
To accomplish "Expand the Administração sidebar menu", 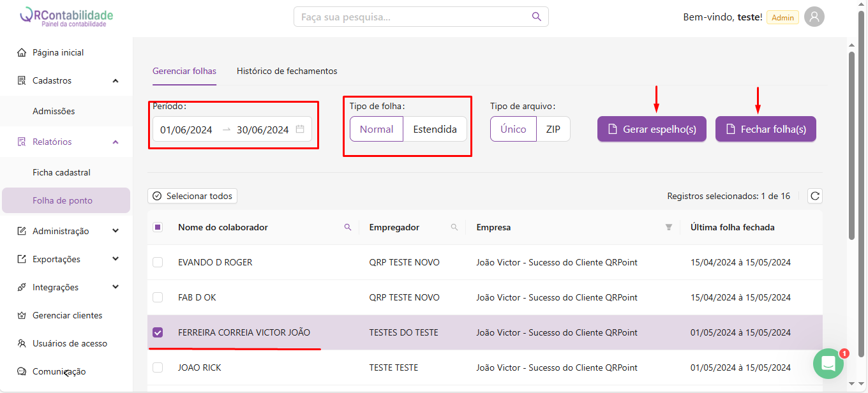I will click(116, 231).
